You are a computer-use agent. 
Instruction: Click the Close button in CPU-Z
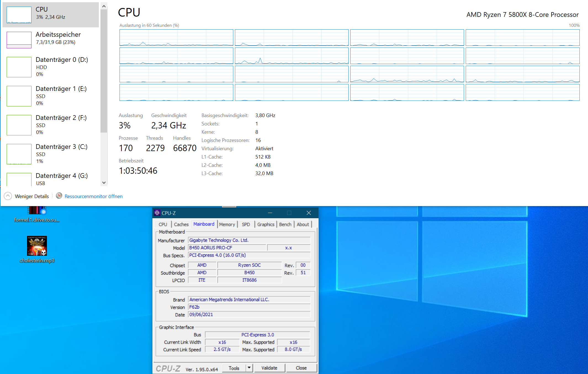(x=301, y=368)
